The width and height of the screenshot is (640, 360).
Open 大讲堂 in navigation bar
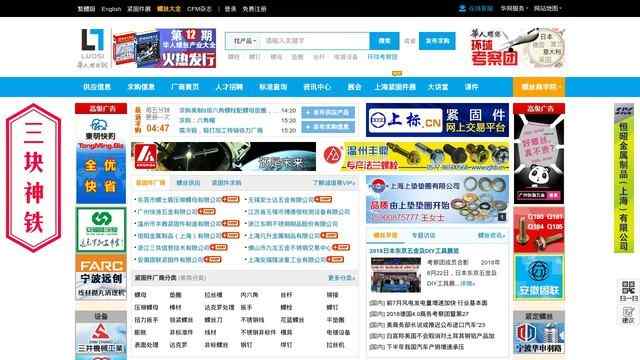click(x=438, y=87)
